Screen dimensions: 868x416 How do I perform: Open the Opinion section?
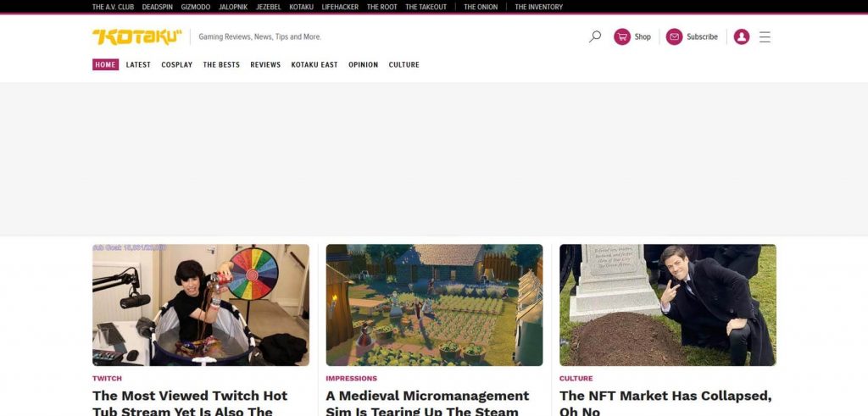click(363, 64)
